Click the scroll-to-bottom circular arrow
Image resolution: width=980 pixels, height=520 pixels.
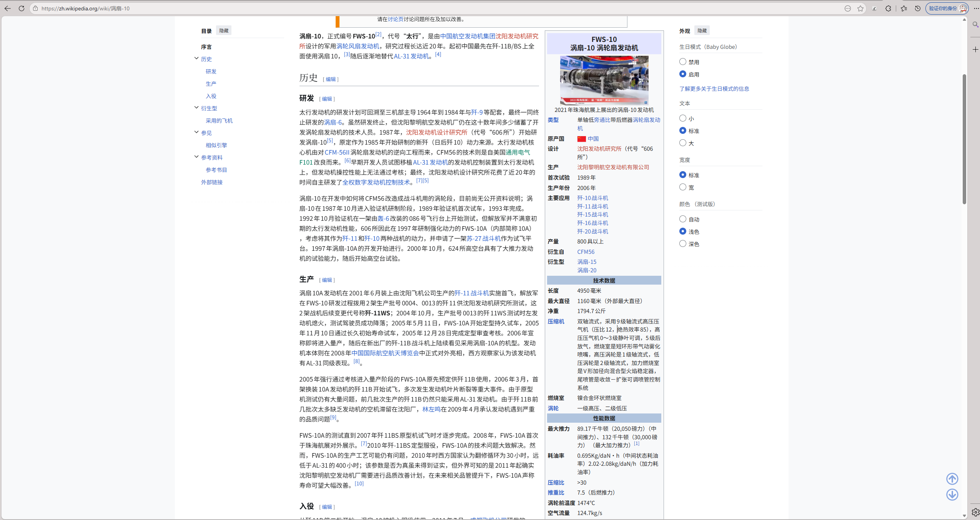(952, 495)
